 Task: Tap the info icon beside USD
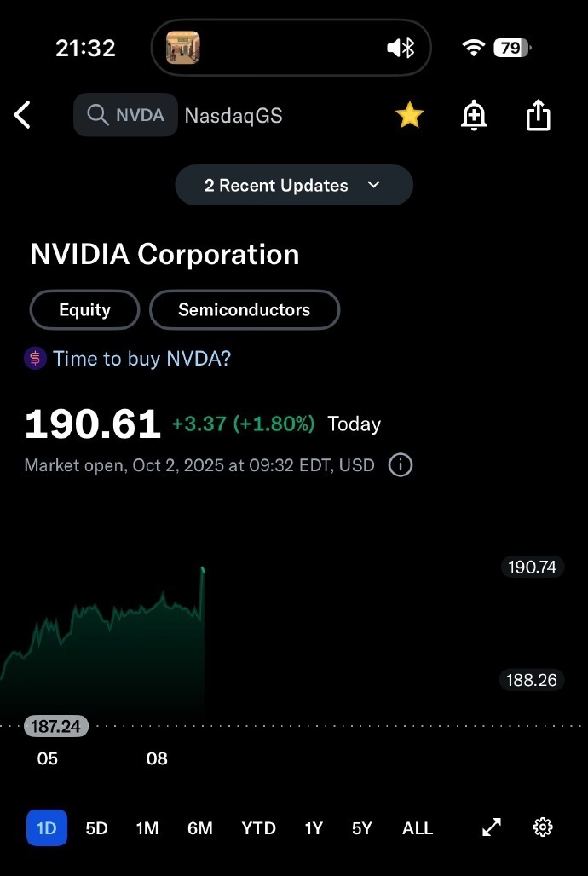[x=401, y=465]
